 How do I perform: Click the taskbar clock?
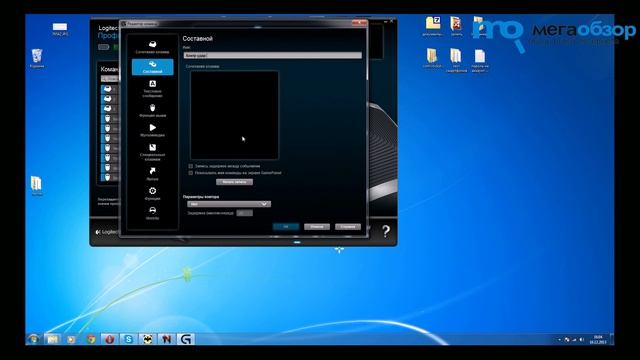point(598,339)
